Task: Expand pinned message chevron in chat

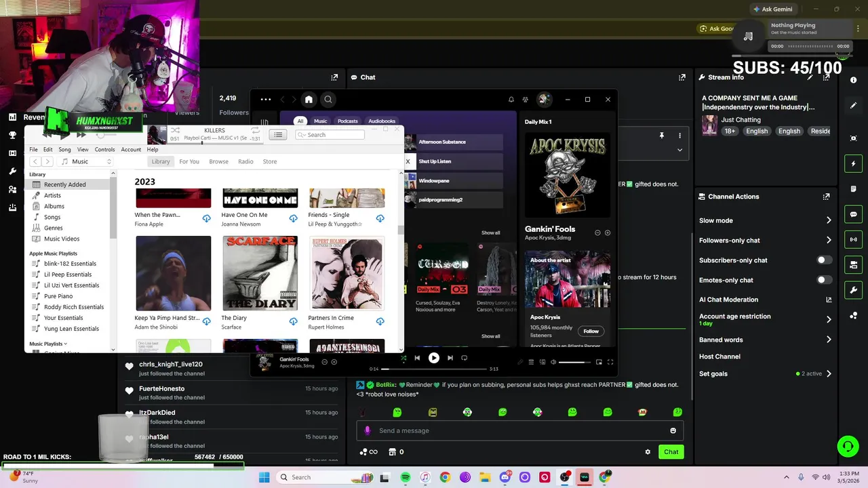Action: pyautogui.click(x=679, y=150)
